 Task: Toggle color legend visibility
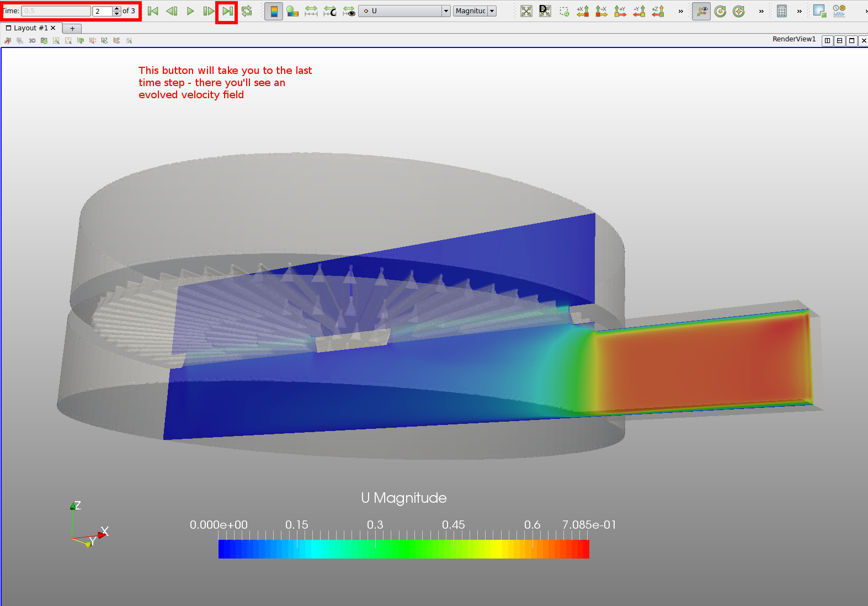[274, 11]
